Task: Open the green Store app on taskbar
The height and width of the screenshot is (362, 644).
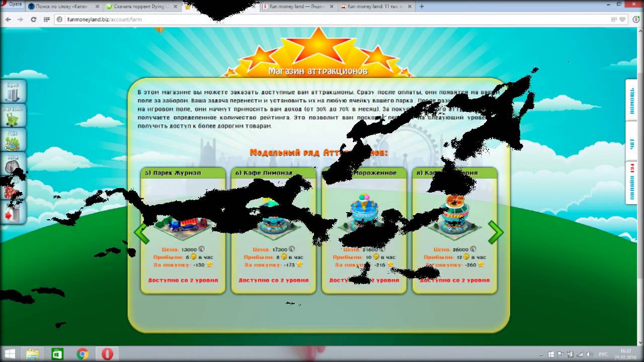Action: click(57, 353)
